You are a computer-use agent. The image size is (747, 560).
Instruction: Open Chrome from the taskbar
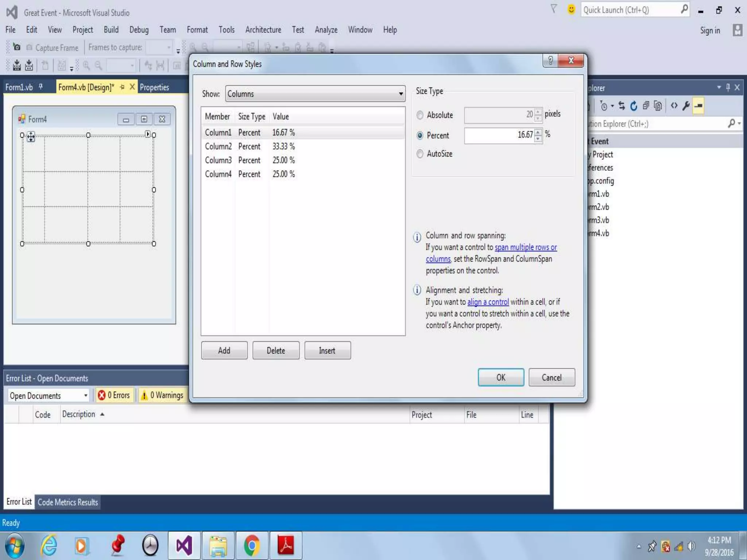(252, 546)
